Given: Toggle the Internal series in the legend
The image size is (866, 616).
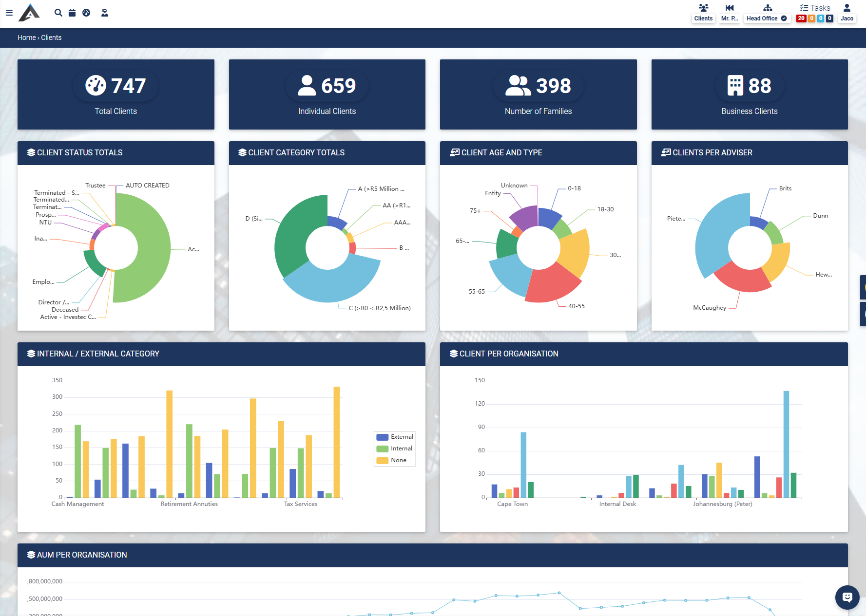Looking at the screenshot, I should pos(395,448).
